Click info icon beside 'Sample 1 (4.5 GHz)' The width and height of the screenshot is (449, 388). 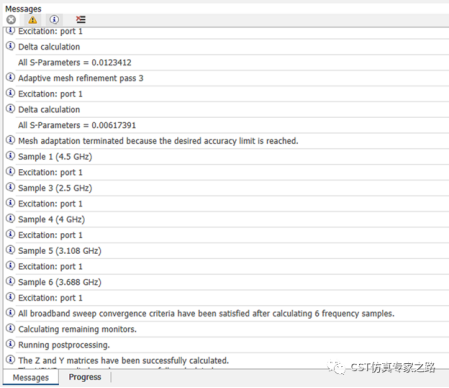[10, 156]
